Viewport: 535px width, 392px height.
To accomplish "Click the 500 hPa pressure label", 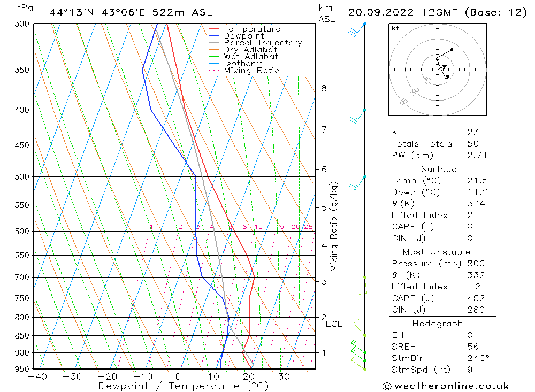I will point(22,176).
